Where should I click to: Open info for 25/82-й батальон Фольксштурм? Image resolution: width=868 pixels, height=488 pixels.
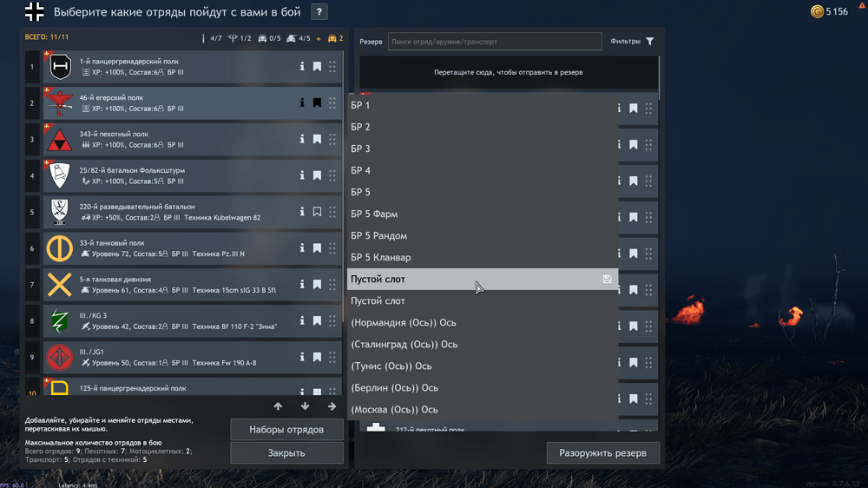302,175
